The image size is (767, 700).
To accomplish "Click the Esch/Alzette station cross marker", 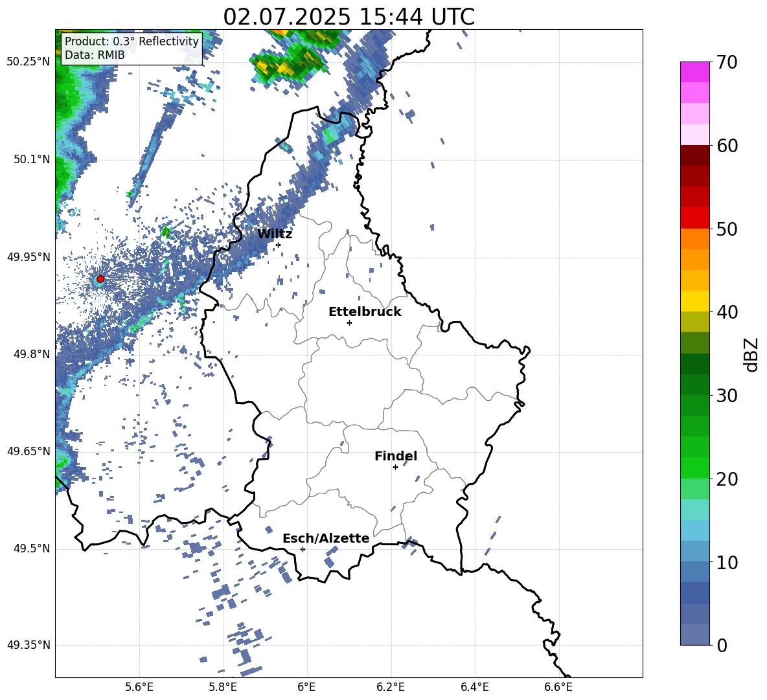I will click(303, 549).
